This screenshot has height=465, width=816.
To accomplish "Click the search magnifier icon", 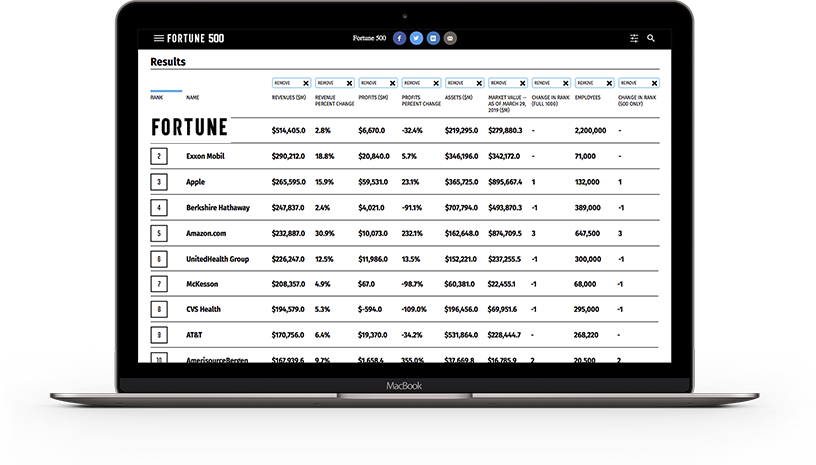I will 651,39.
